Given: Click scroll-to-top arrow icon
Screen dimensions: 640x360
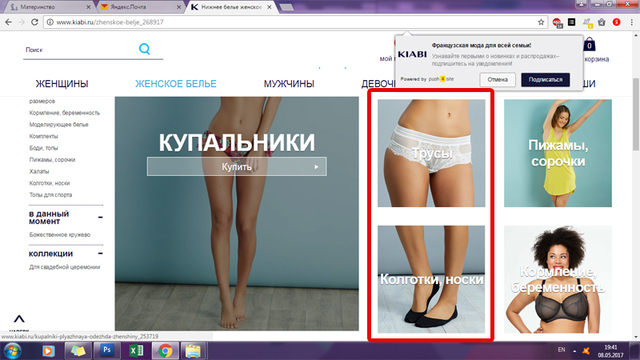Looking at the screenshot, I should [x=19, y=319].
